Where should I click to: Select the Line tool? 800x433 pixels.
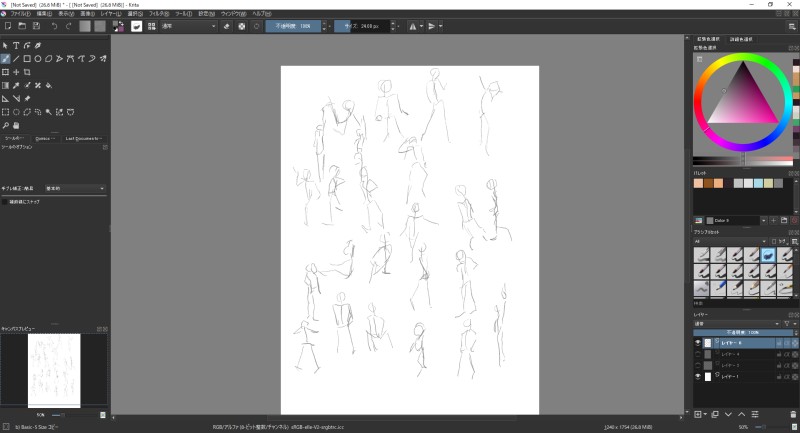click(x=16, y=59)
